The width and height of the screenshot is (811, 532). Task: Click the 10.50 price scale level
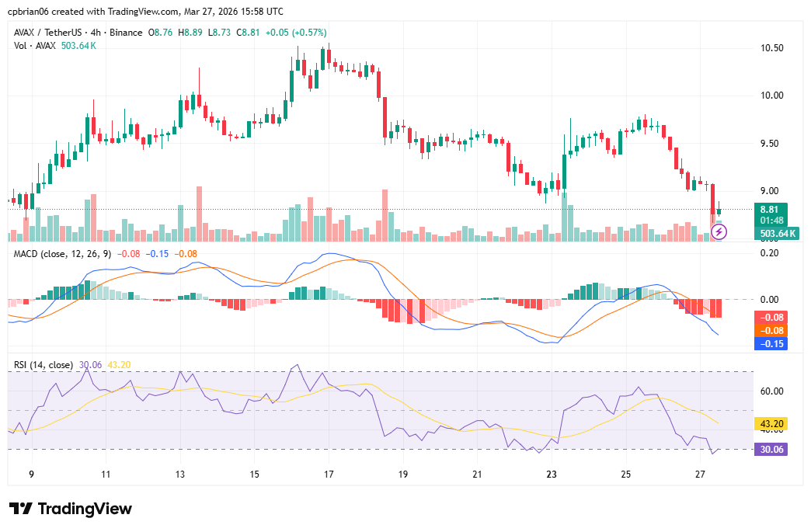pos(771,48)
